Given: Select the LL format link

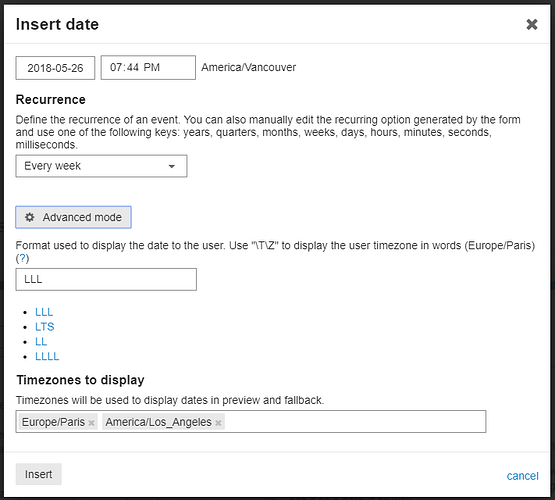Looking at the screenshot, I should [41, 341].
